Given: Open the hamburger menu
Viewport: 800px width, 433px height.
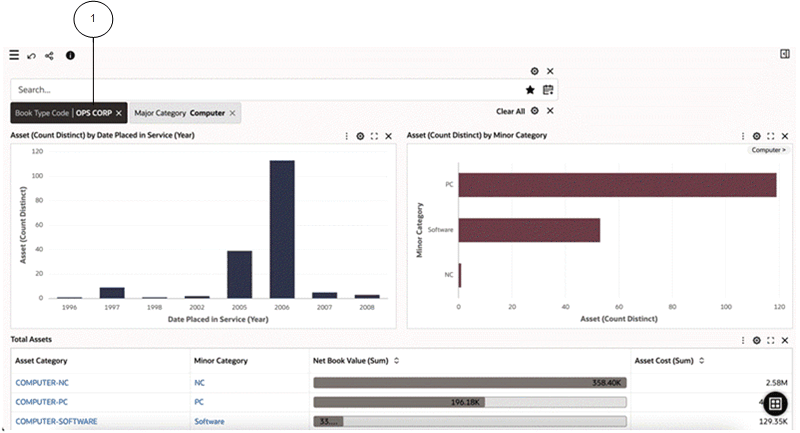Looking at the screenshot, I should [x=14, y=55].
